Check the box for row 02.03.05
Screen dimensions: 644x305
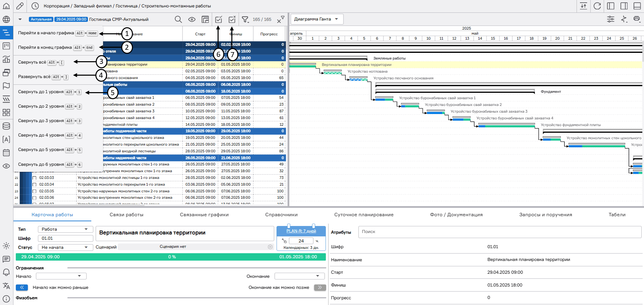click(x=34, y=191)
